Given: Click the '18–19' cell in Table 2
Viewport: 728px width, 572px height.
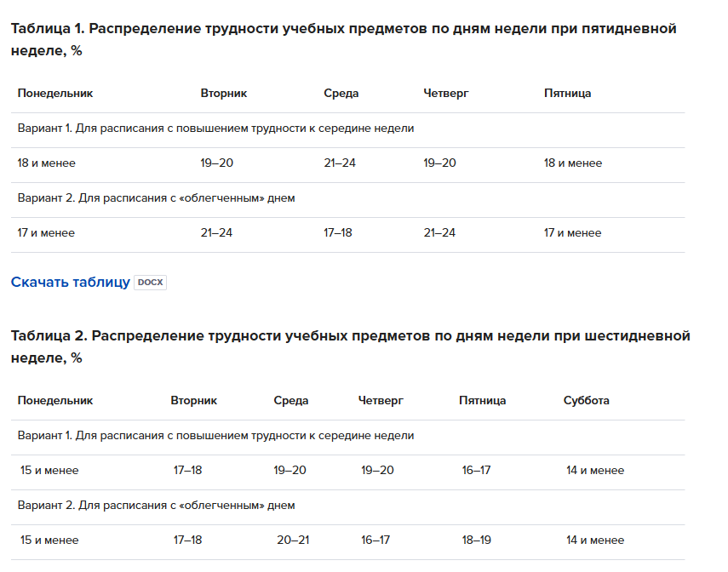Looking at the screenshot, I should [476, 540].
